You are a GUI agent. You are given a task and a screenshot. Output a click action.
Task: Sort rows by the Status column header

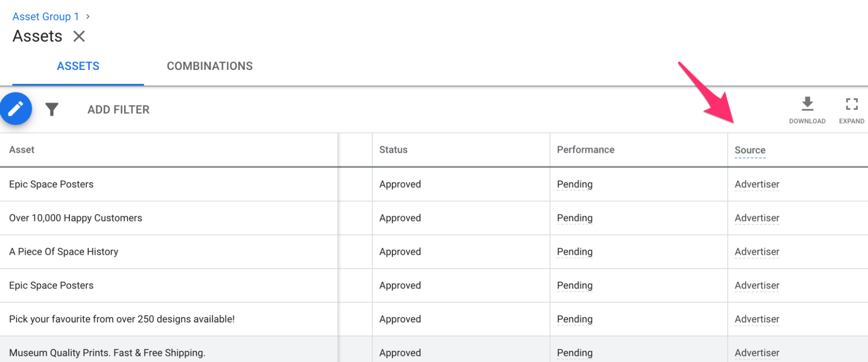tap(393, 149)
